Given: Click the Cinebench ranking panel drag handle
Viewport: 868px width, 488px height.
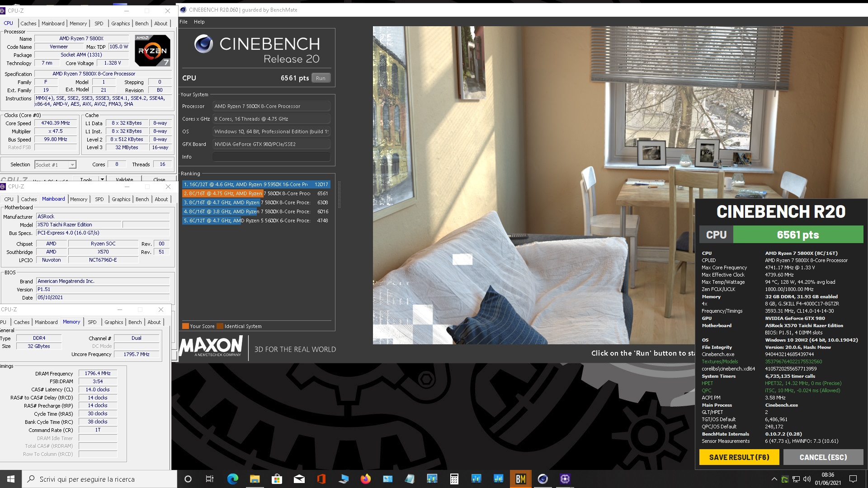Looking at the screenshot, I should coord(339,194).
